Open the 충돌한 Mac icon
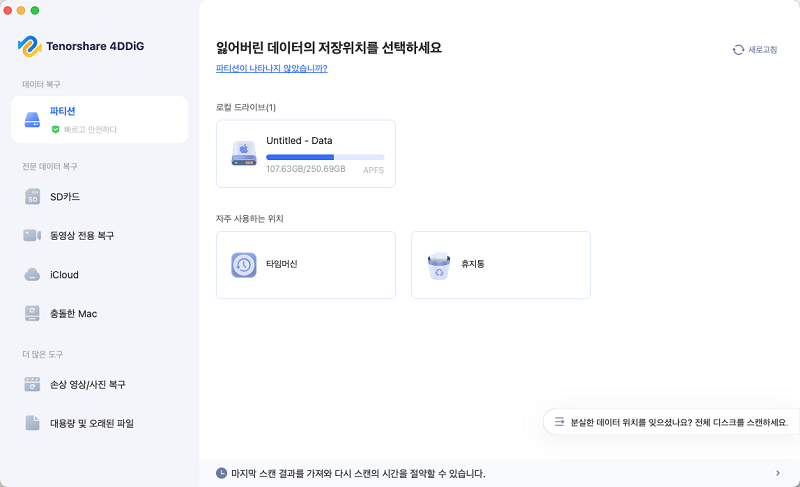Image resolution: width=800 pixels, height=487 pixels. coord(32,314)
